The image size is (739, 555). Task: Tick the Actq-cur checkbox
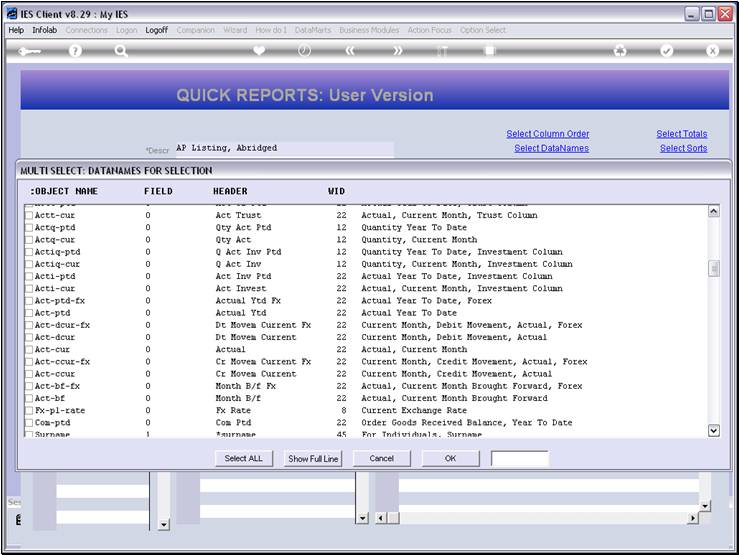(x=29, y=240)
